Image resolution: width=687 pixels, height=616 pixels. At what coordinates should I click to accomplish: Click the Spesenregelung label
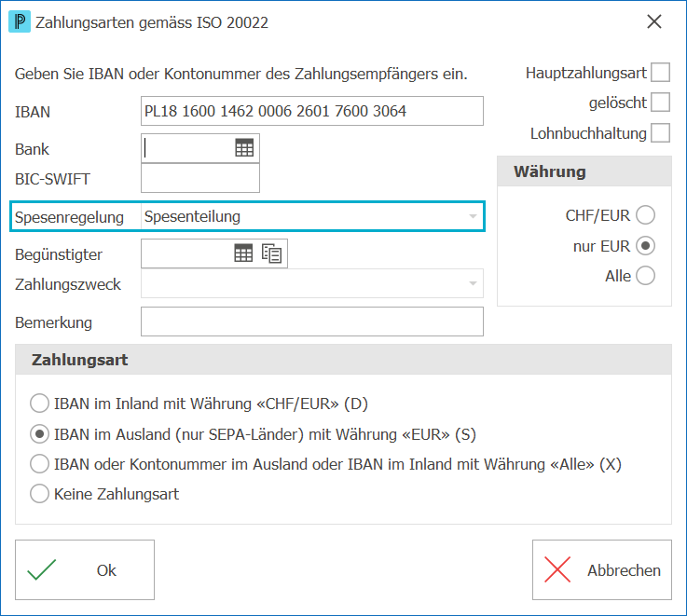(x=69, y=217)
